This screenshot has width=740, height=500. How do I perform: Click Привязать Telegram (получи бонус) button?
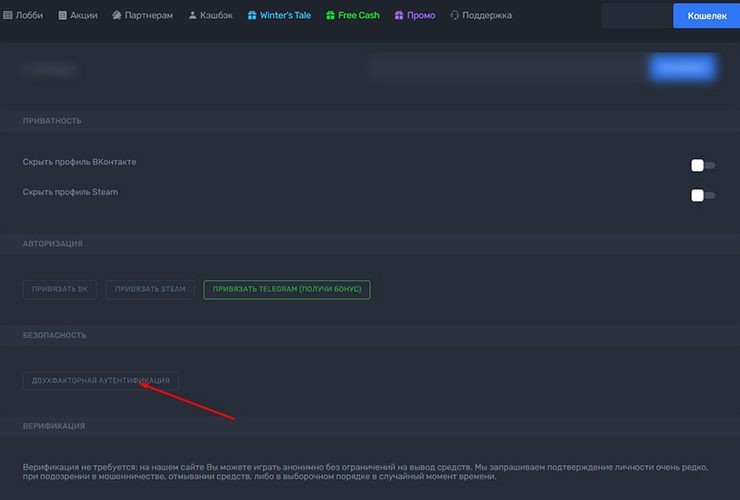(287, 289)
